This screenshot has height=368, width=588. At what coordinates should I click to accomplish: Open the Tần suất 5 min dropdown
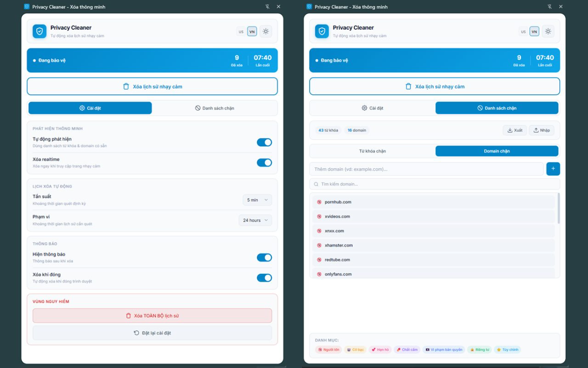(x=257, y=200)
